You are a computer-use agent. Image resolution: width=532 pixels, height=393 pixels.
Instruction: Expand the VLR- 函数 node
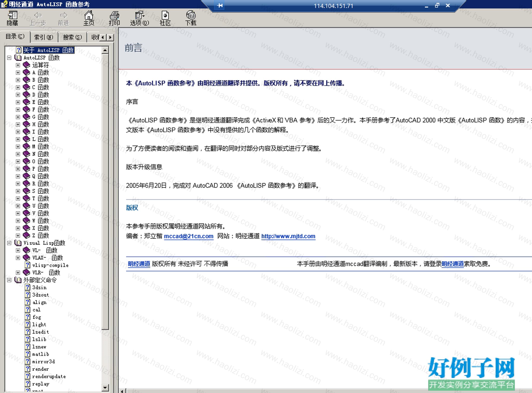(18, 273)
